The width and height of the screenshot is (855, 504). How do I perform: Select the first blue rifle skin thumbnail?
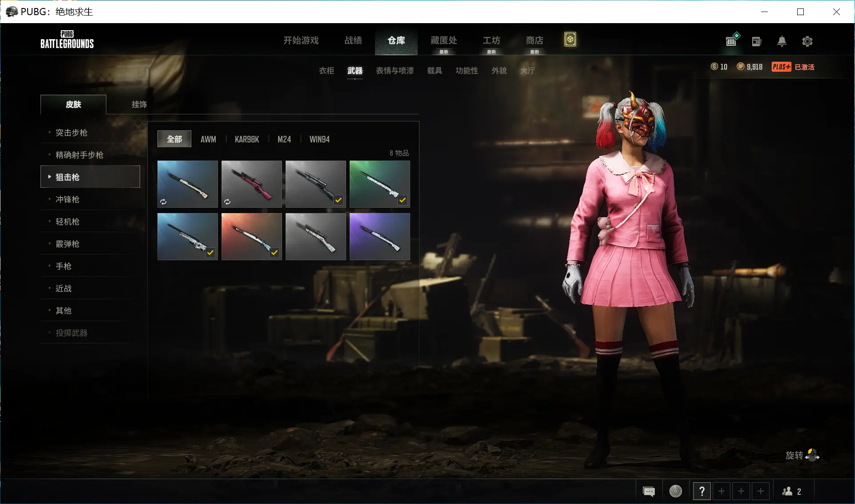tap(188, 184)
